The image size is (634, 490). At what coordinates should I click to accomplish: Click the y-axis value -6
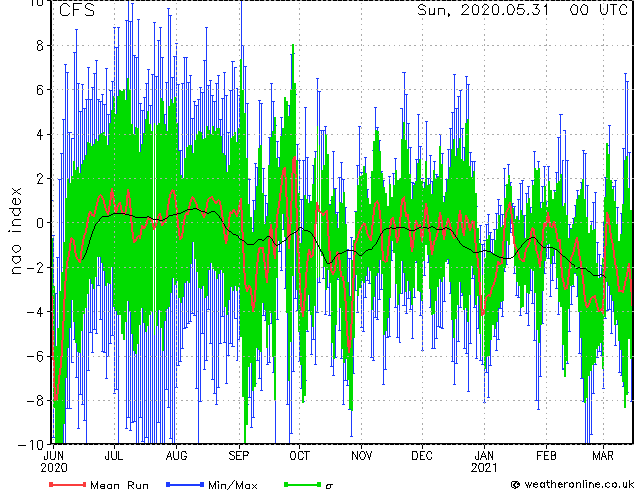(36, 356)
